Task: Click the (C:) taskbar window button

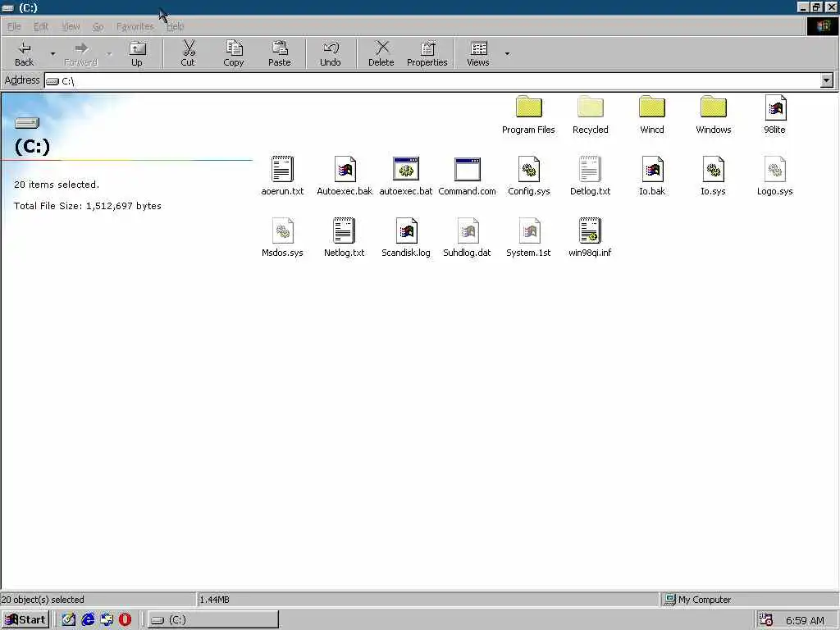Action: [212, 620]
